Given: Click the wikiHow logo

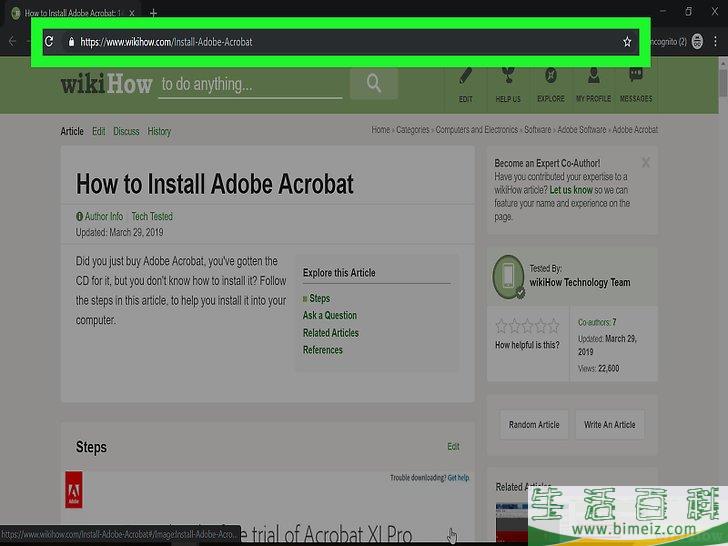Looking at the screenshot, I should [106, 84].
